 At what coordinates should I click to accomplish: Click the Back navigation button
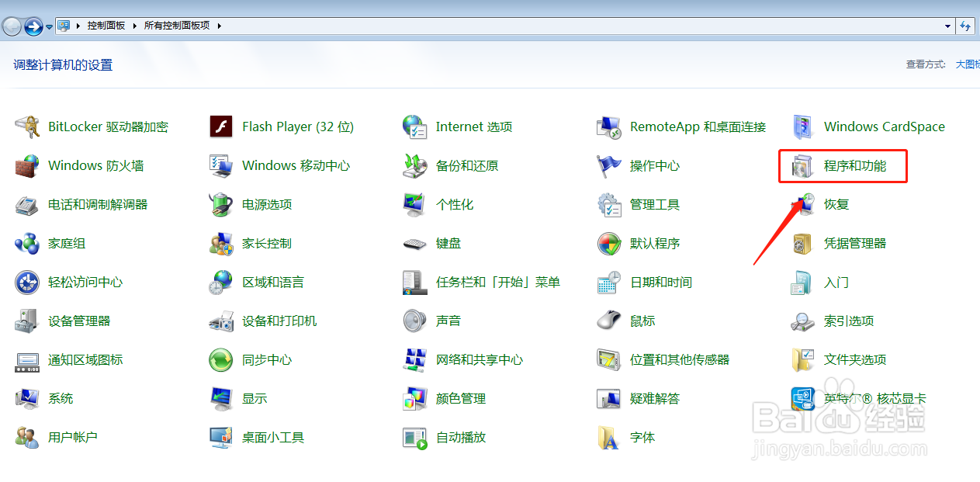tap(12, 26)
